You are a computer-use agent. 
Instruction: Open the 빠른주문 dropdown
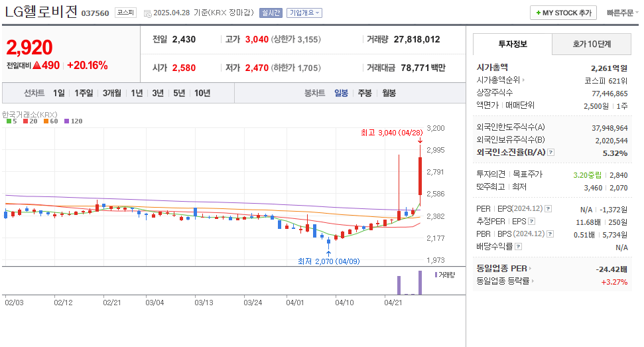point(622,13)
